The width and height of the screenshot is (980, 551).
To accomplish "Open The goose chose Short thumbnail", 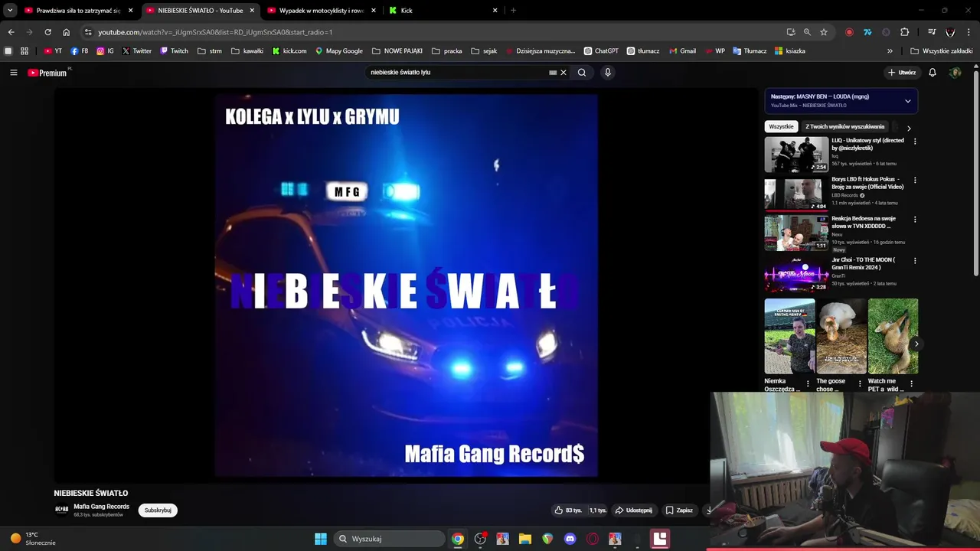I will (841, 337).
